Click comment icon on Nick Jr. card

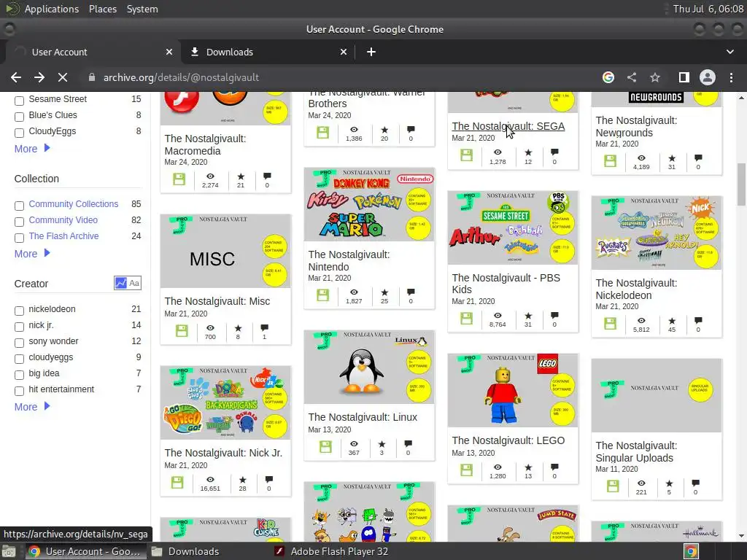[268, 480]
